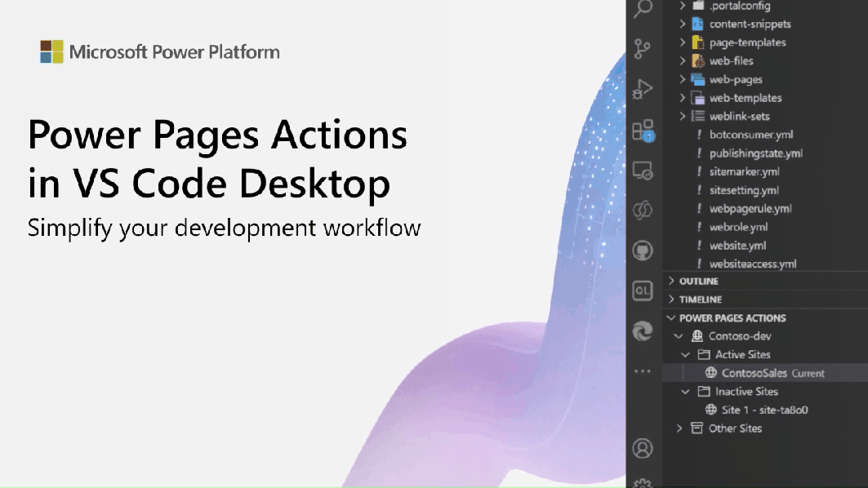The height and width of the screenshot is (488, 868).
Task: Open the Remote Explorer view
Action: pyautogui.click(x=643, y=171)
